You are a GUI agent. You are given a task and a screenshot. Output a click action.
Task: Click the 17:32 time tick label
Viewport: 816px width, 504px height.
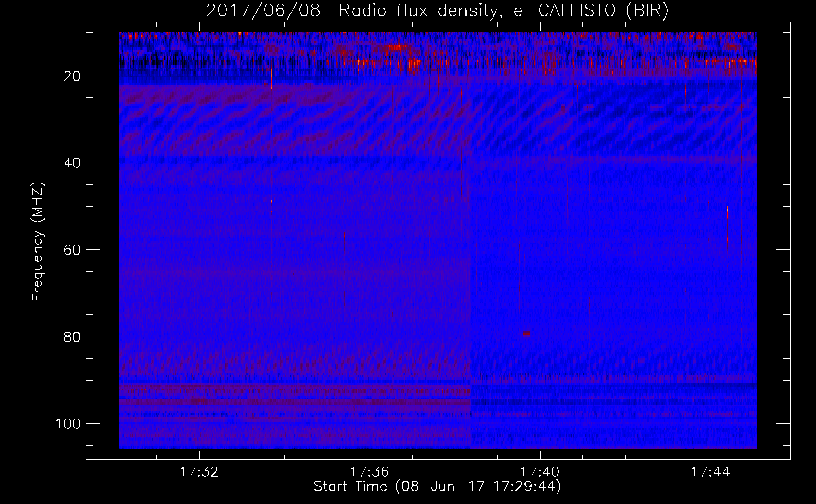(199, 472)
